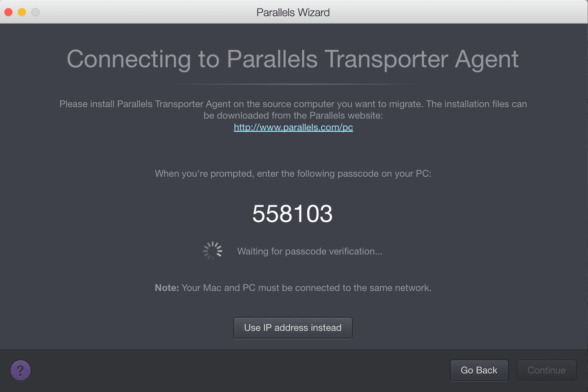The width and height of the screenshot is (588, 392).
Task: Open the parallels.com/pc download link
Action: click(x=293, y=127)
